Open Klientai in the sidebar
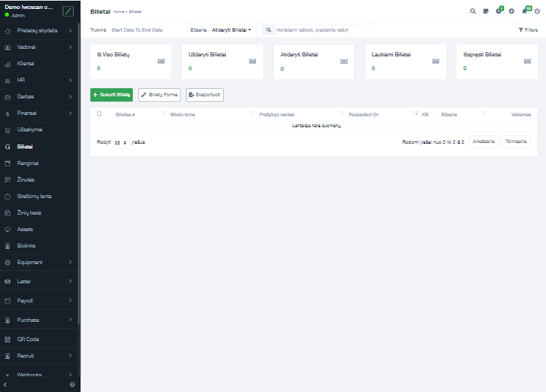The image size is (546, 392). [25, 64]
